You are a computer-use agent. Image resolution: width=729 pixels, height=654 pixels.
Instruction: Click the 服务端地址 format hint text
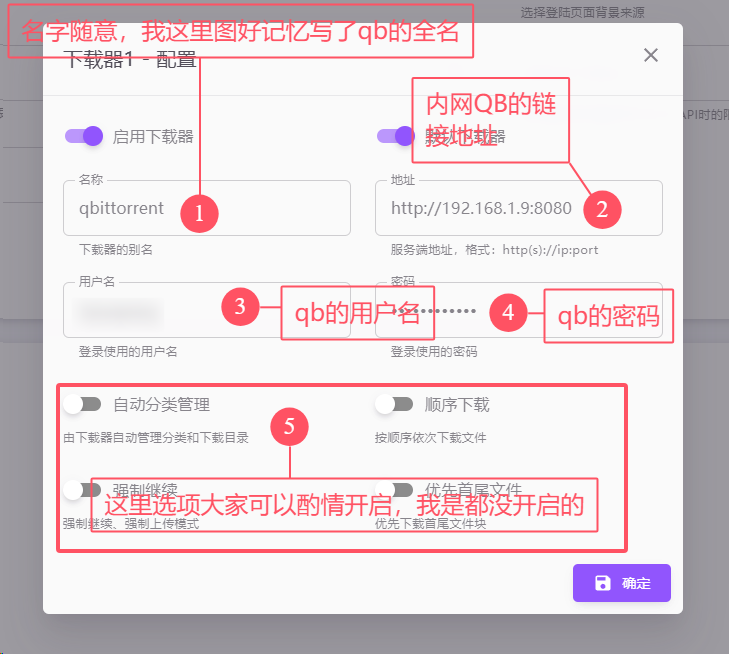494,250
